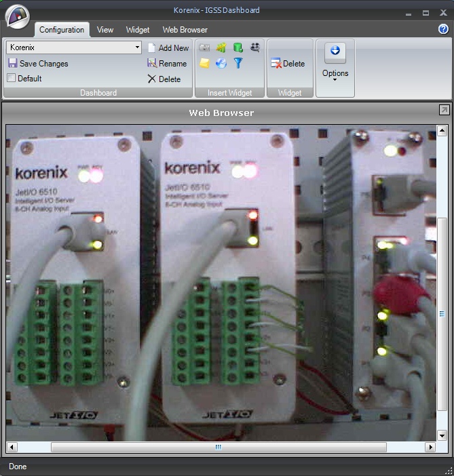Viewport: 454px width, 476px height.
Task: Click the scroll down arrow
Action: [x=442, y=436]
